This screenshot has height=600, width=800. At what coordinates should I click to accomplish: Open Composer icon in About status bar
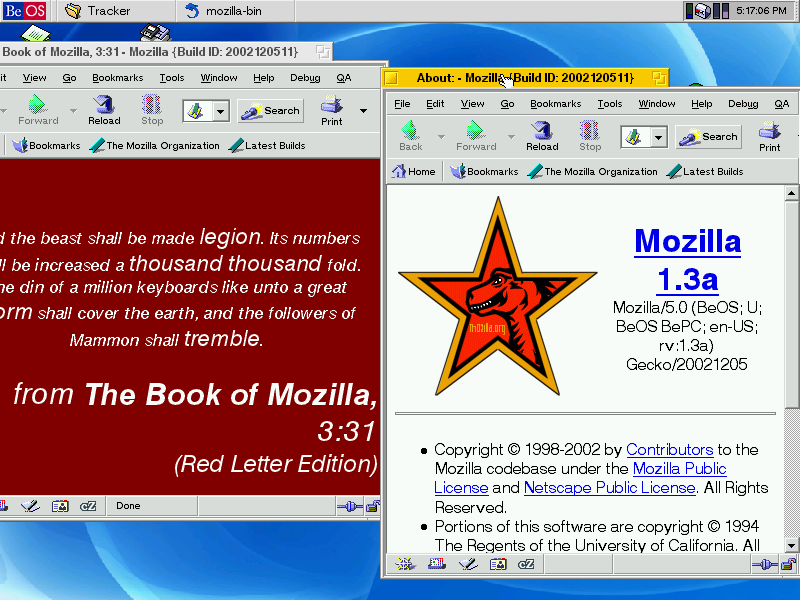468,564
